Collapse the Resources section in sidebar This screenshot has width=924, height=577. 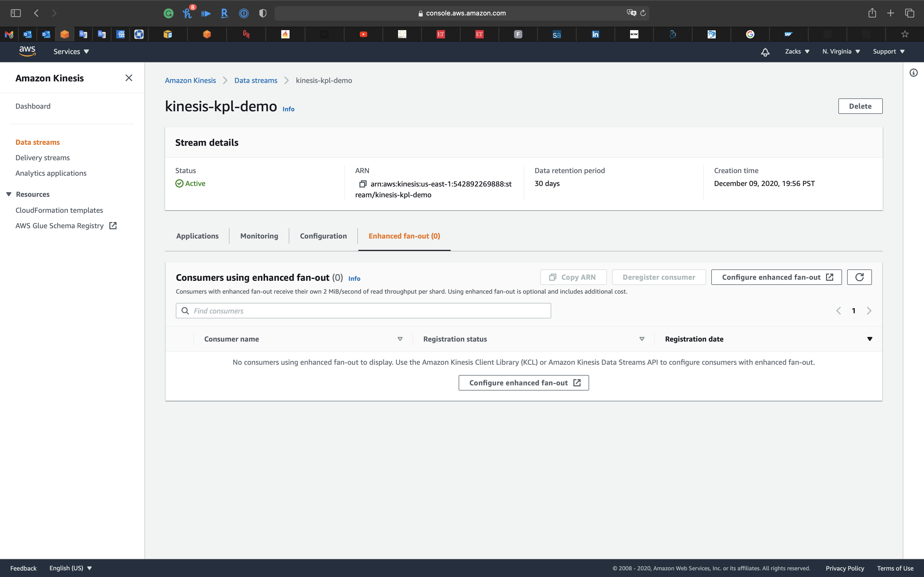[9, 194]
